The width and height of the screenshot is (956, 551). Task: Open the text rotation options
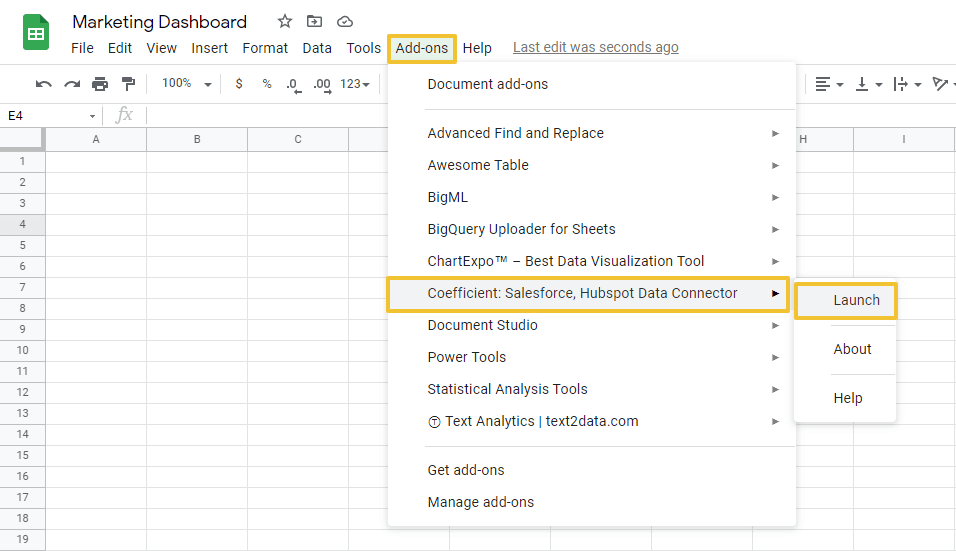(943, 84)
